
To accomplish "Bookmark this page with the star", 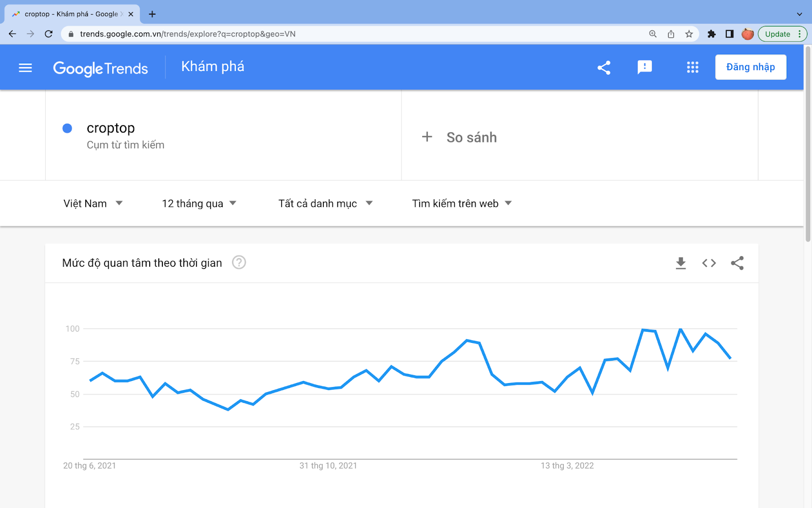I will click(x=689, y=34).
